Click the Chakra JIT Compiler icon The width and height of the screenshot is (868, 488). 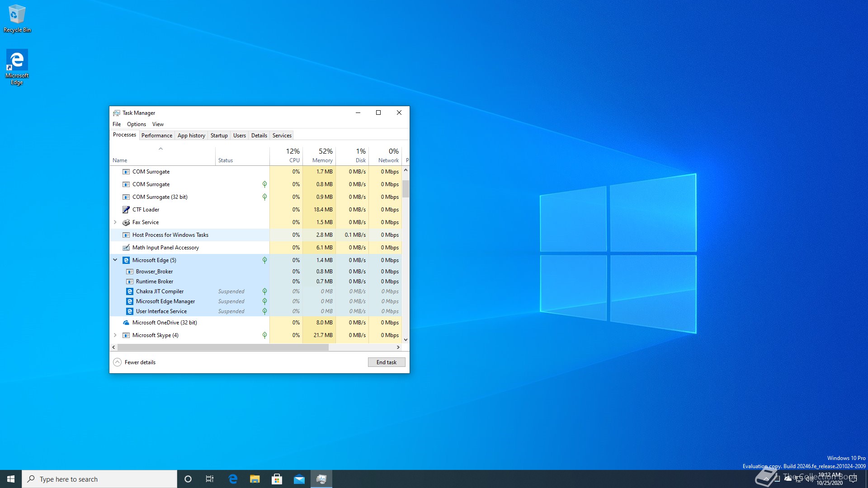pos(130,291)
